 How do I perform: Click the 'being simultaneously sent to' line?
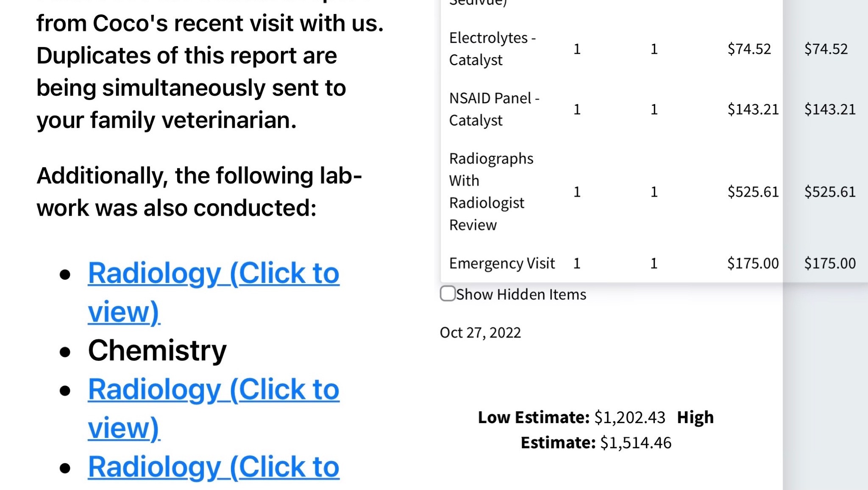(191, 88)
